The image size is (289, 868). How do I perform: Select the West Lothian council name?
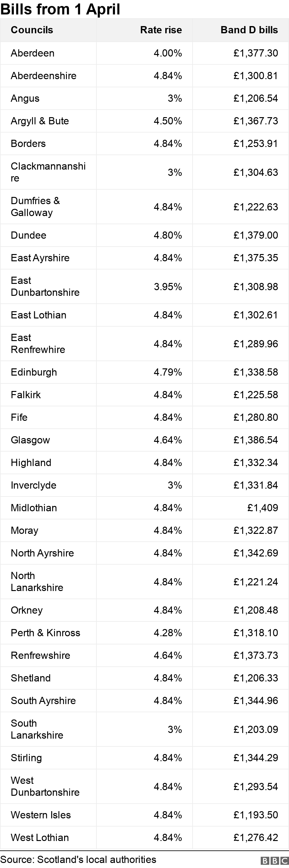(x=40, y=837)
